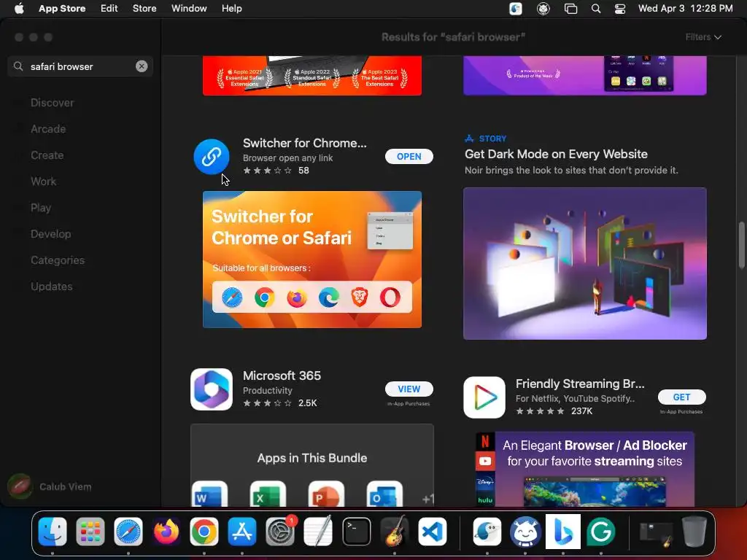Open the App Store menu
This screenshot has width=747, height=560.
pyautogui.click(x=62, y=9)
